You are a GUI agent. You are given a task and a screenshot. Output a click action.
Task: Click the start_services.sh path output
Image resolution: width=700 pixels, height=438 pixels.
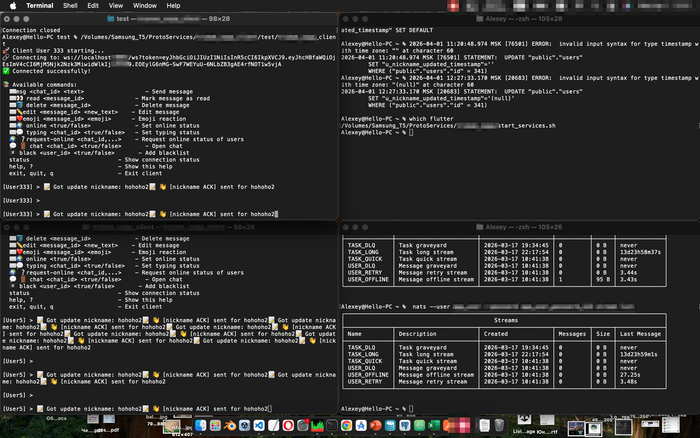[448, 125]
